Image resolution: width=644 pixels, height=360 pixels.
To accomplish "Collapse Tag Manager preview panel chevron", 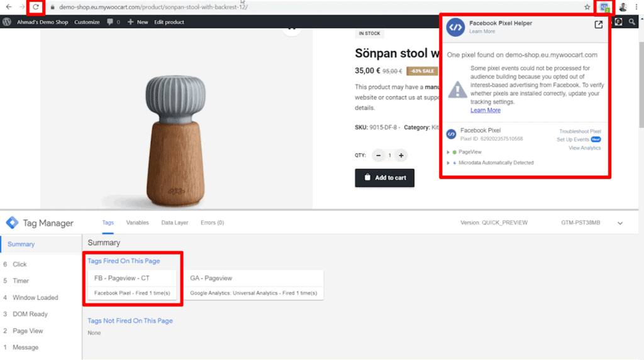I will [x=620, y=223].
